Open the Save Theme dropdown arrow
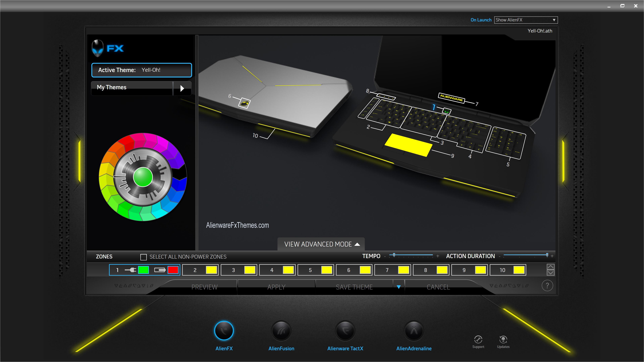This screenshot has width=644, height=362. pyautogui.click(x=399, y=287)
